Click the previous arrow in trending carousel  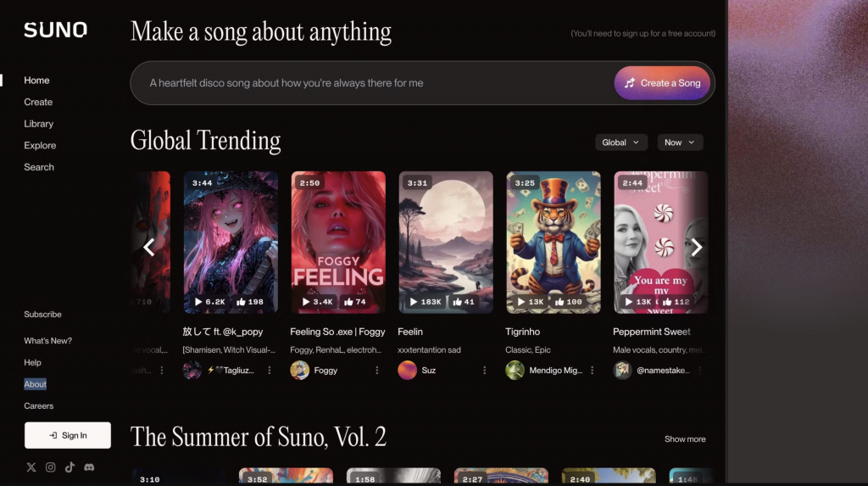(x=149, y=247)
